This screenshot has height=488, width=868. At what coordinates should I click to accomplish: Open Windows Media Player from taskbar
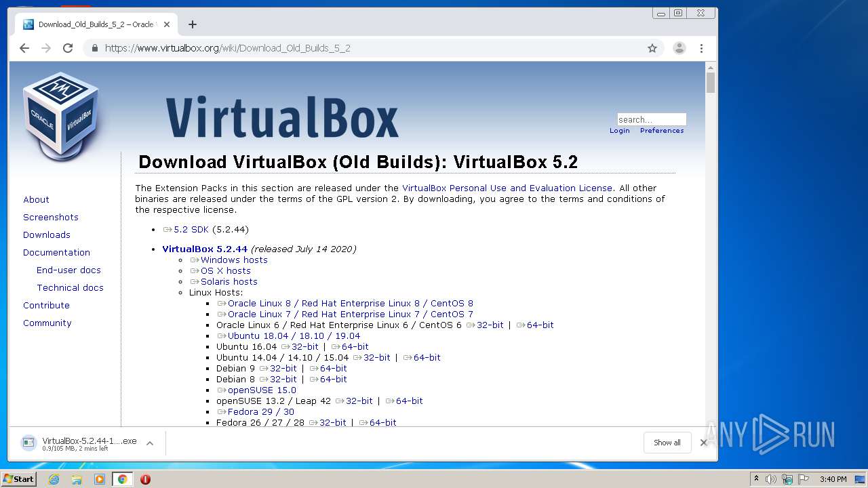pyautogui.click(x=100, y=479)
